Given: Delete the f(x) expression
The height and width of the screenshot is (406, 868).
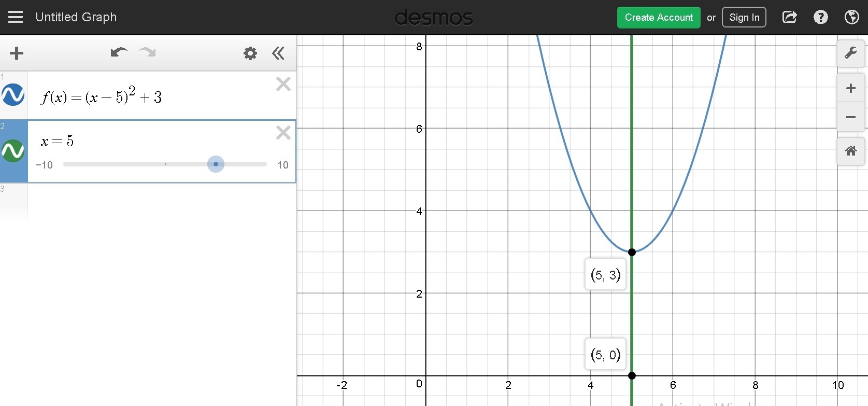Looking at the screenshot, I should (x=283, y=84).
